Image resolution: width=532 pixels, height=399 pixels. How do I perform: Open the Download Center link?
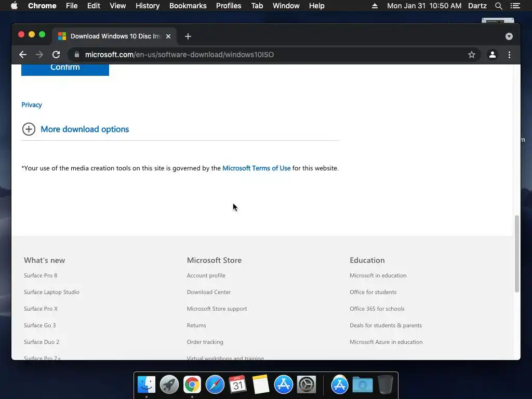coord(209,292)
